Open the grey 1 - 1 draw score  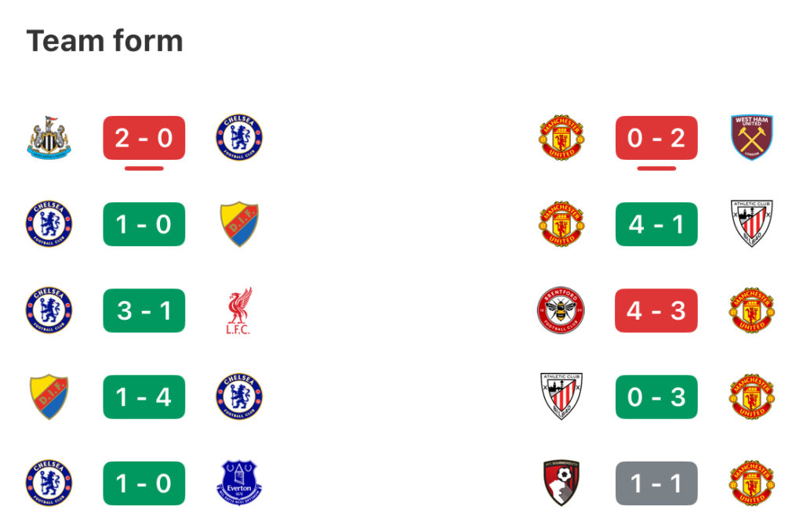(x=656, y=483)
